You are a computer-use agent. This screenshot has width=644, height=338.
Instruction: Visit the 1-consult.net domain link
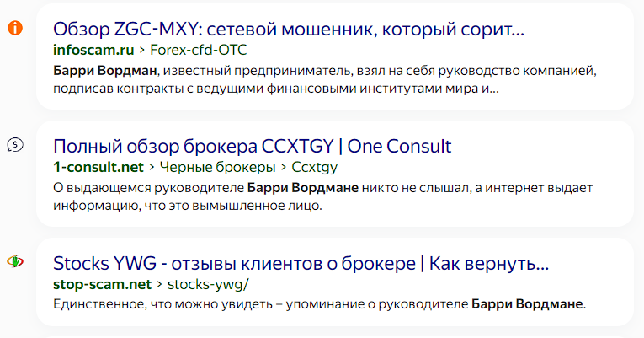point(98,168)
